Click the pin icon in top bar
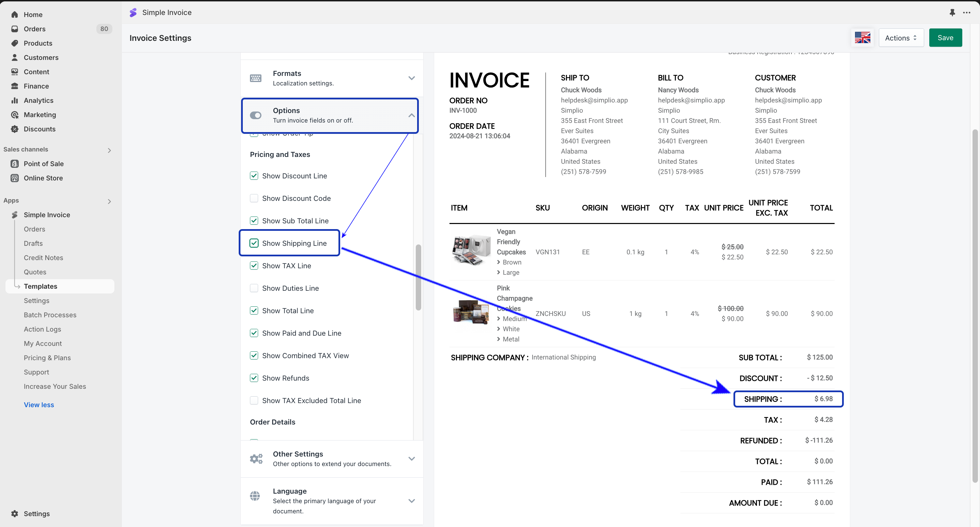This screenshot has height=527, width=980. point(952,13)
